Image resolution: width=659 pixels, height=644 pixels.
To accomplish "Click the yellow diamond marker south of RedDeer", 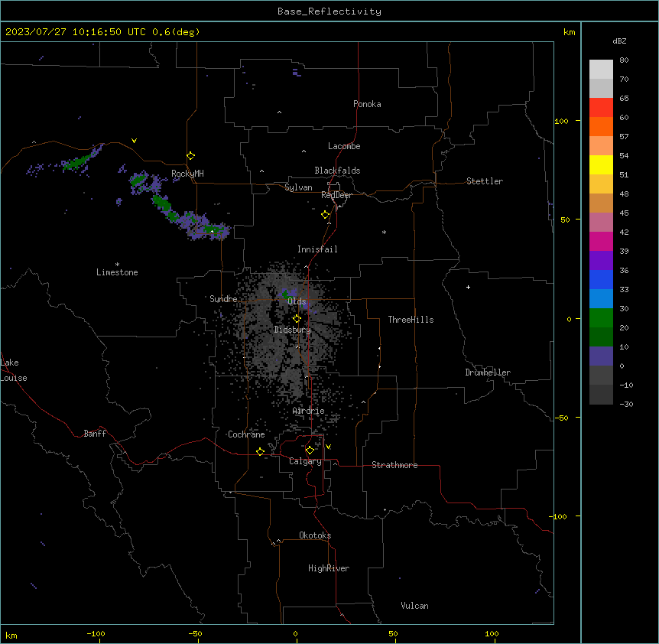I will pos(326,215).
